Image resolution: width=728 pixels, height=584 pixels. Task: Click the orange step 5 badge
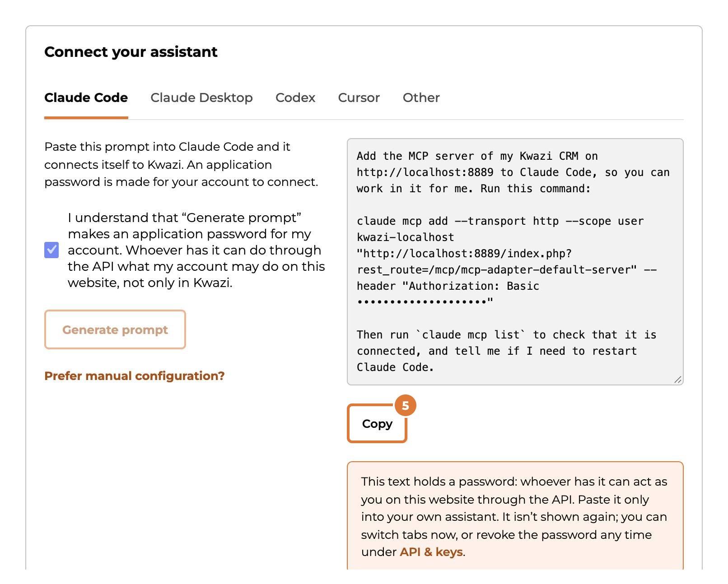coord(406,405)
